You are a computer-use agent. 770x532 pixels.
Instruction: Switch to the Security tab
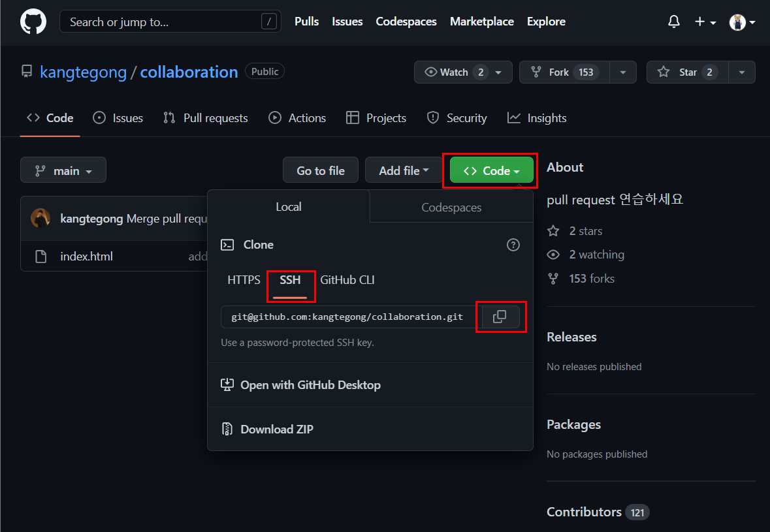457,118
